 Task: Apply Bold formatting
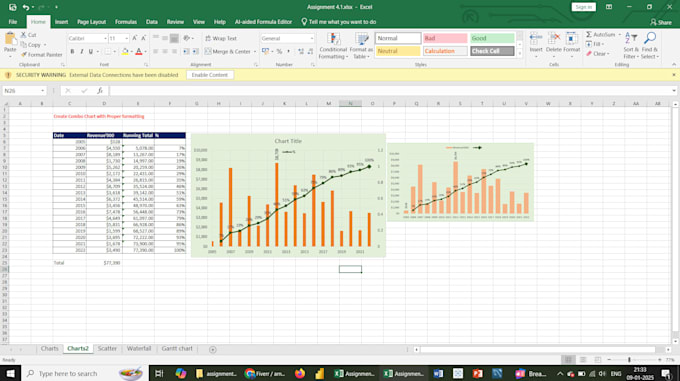click(72, 52)
